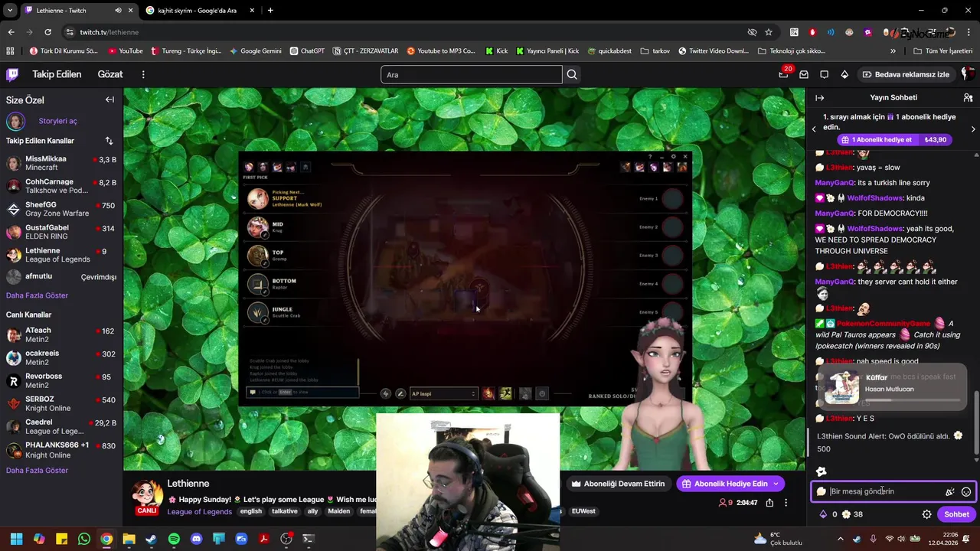Open the ChatGPT bookmark
The image size is (980, 551).
[x=307, y=51]
